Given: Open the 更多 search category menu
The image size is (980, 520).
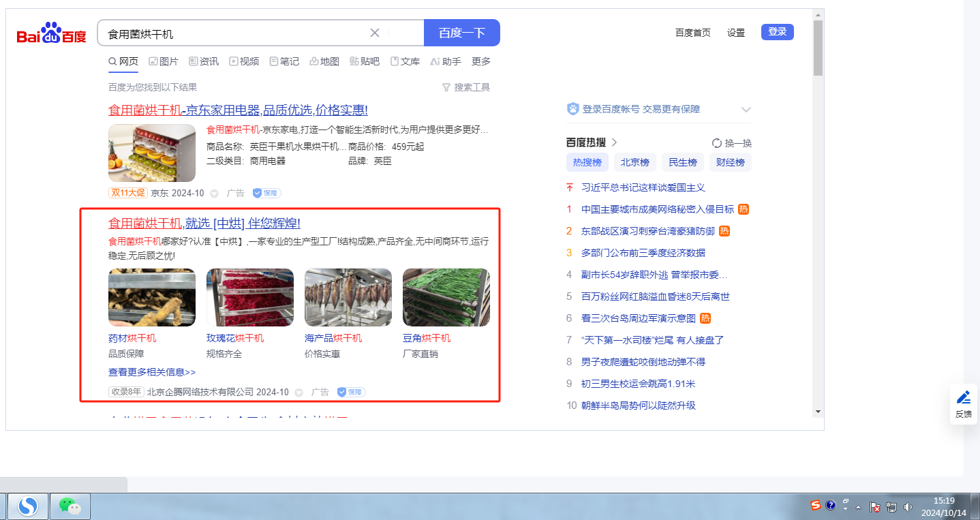Looking at the screenshot, I should click(x=481, y=61).
